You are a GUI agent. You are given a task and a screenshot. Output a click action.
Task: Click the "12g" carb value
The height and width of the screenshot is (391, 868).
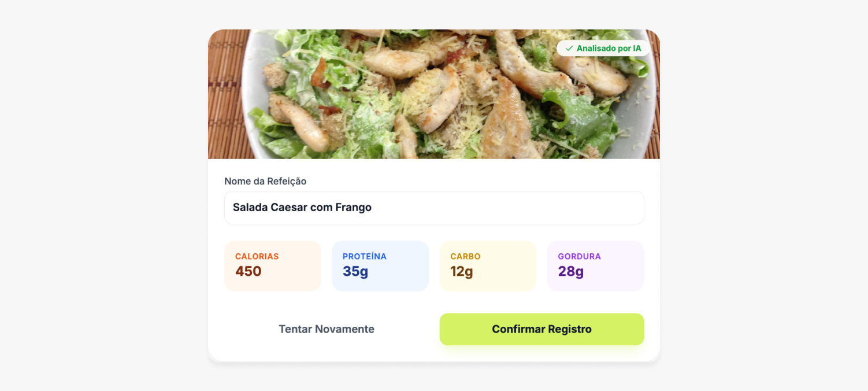(x=461, y=271)
